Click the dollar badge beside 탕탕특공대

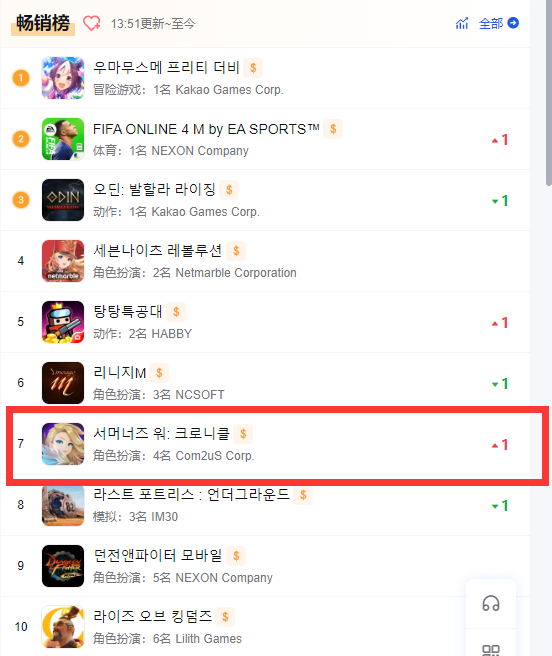coord(176,312)
